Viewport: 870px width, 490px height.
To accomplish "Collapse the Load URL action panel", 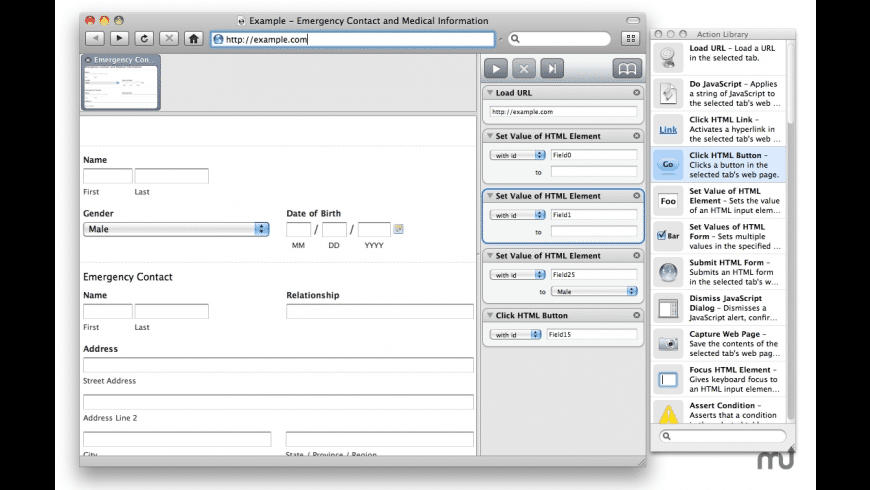I will (x=490, y=93).
